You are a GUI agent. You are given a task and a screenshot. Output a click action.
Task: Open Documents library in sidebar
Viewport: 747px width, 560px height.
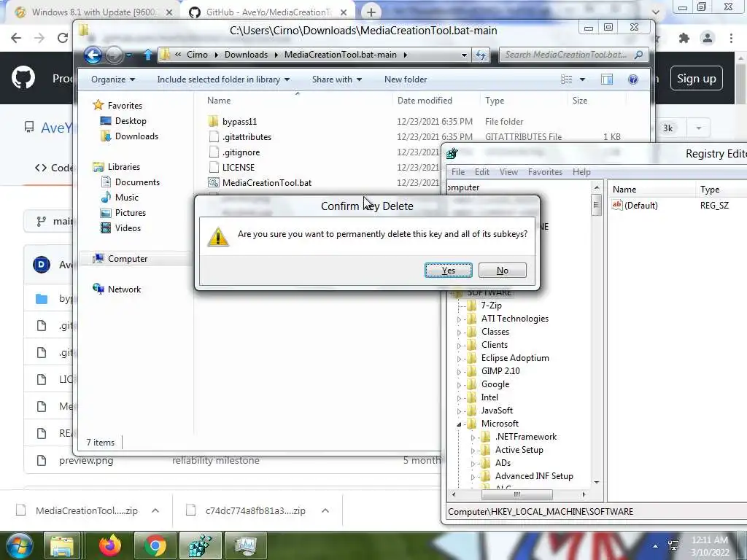click(x=137, y=182)
